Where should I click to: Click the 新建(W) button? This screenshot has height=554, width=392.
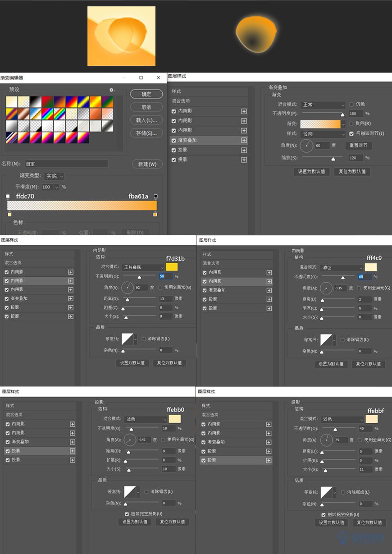[147, 164]
